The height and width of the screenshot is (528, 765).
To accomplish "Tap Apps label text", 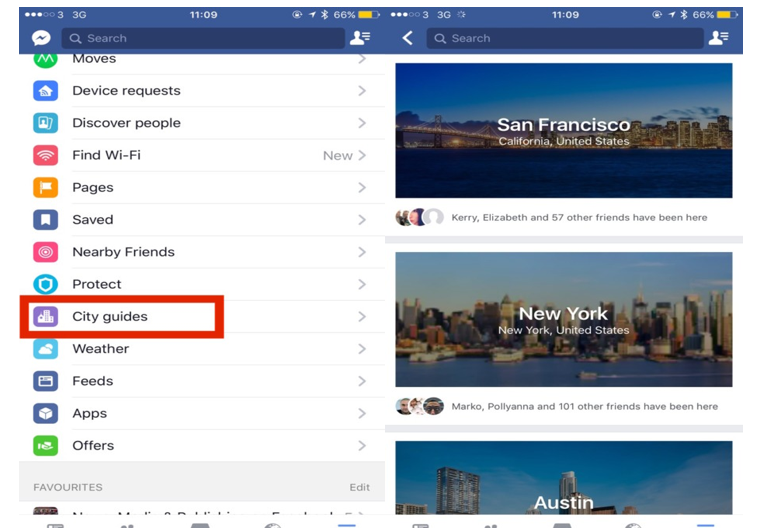I will point(89,413).
